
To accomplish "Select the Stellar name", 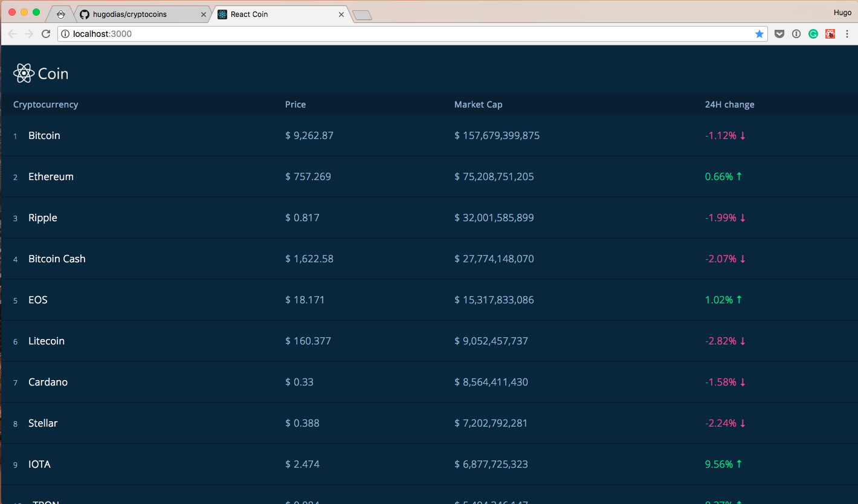I will [x=43, y=423].
